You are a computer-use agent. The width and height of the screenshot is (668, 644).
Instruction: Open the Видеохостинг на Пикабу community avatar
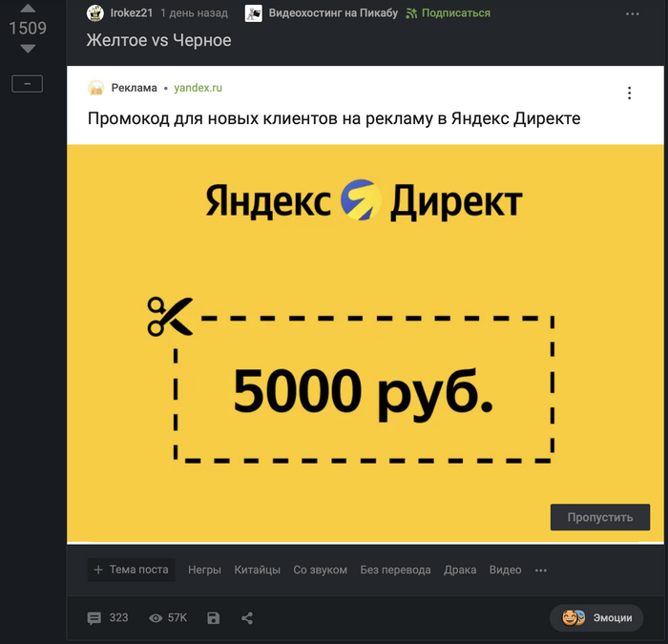[254, 13]
